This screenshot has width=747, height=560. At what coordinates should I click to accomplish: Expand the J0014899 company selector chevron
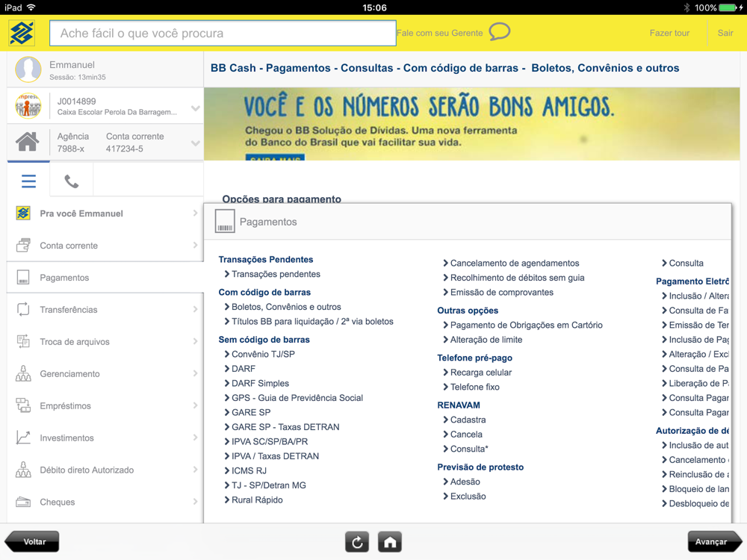click(x=195, y=108)
